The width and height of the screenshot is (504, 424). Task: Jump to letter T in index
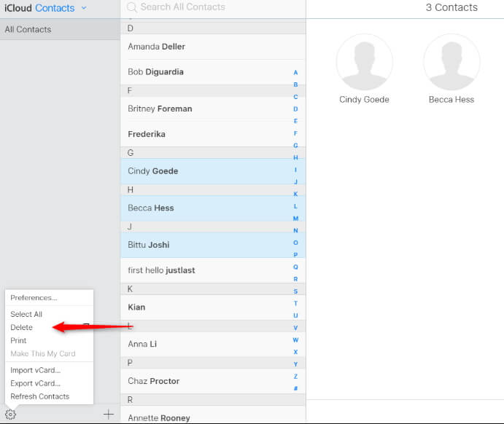point(295,303)
